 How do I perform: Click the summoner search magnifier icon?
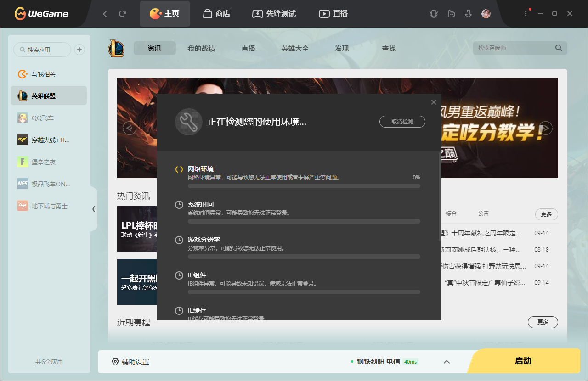tap(559, 48)
